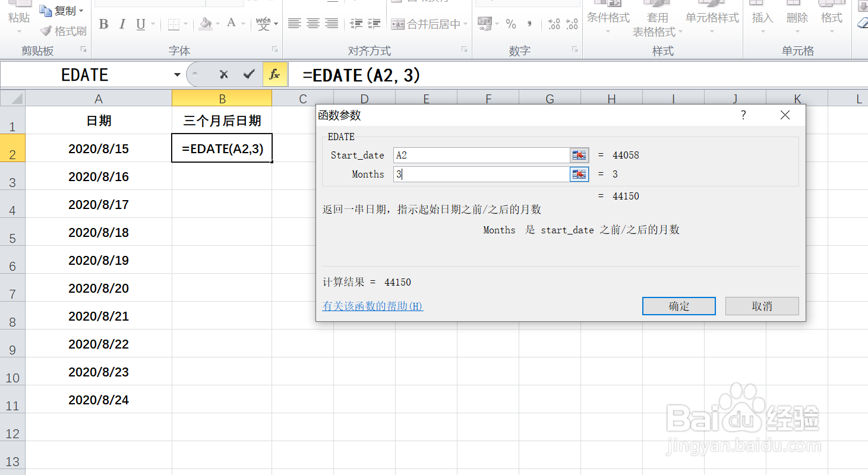The height and width of the screenshot is (475, 868).
Task: Cancel formula entry with X
Action: point(223,74)
